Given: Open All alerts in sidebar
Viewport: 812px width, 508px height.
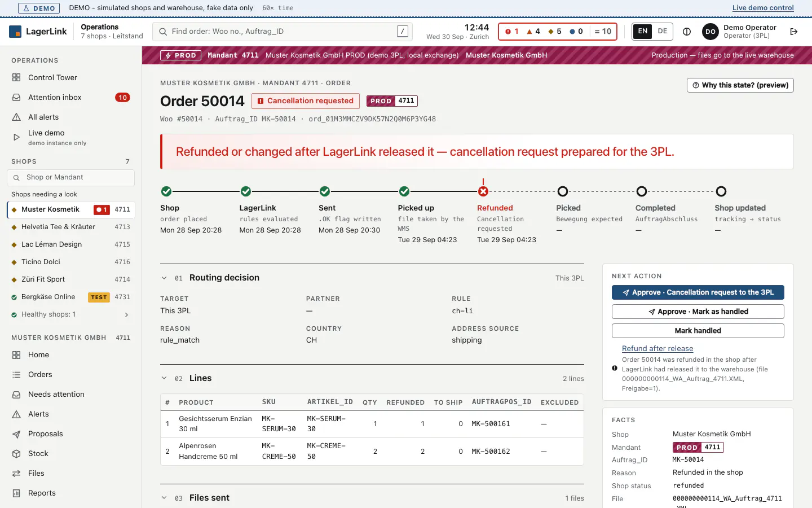Looking at the screenshot, I should click(70, 117).
